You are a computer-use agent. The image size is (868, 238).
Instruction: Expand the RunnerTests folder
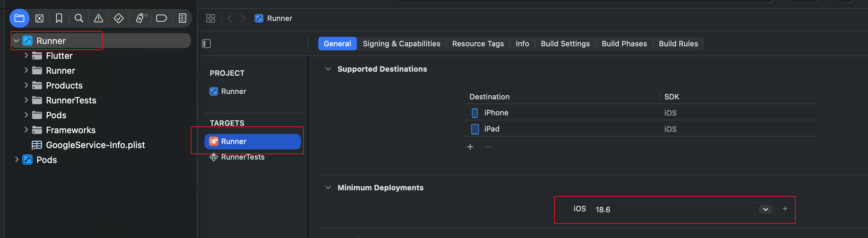pyautogui.click(x=26, y=100)
